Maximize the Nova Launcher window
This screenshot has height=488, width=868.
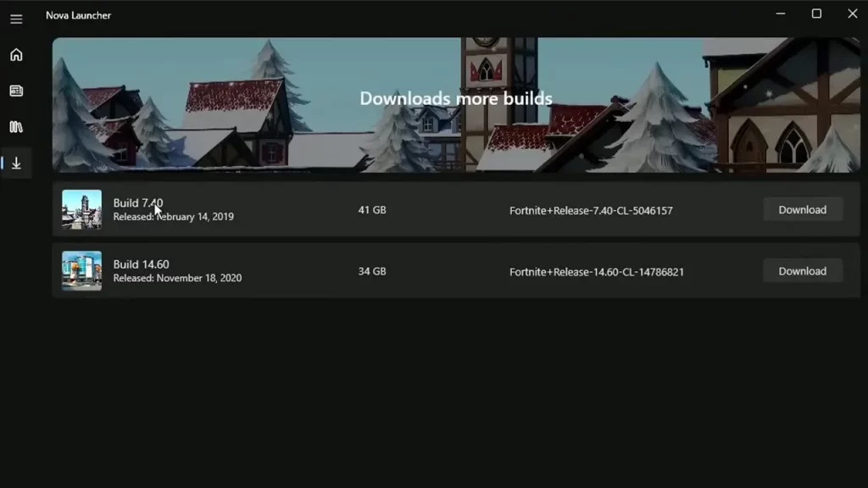(816, 14)
